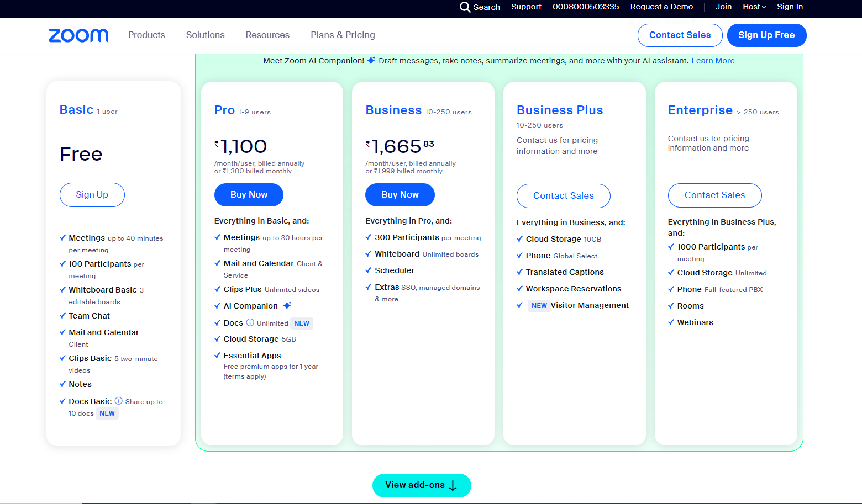Click Learn More in AI Companion banner
Viewport: 862px width, 504px height.
[x=713, y=61]
